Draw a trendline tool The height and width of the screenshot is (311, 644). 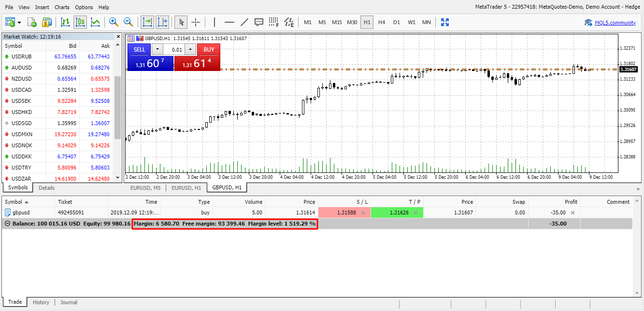[x=244, y=22]
